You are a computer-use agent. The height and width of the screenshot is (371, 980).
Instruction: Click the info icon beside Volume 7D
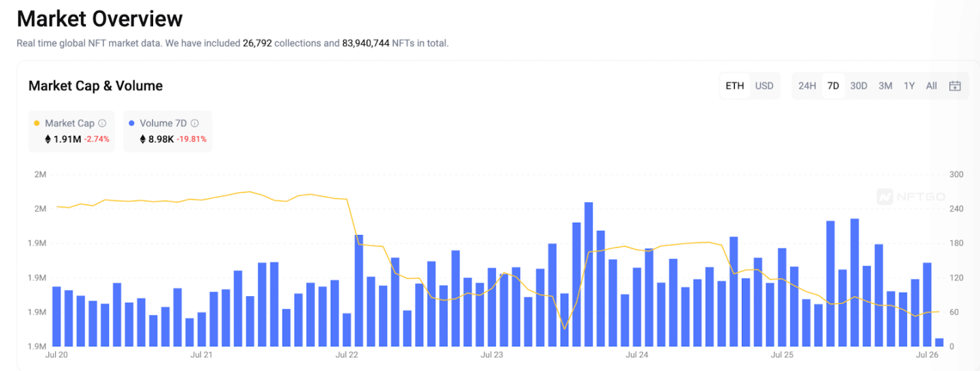point(195,123)
